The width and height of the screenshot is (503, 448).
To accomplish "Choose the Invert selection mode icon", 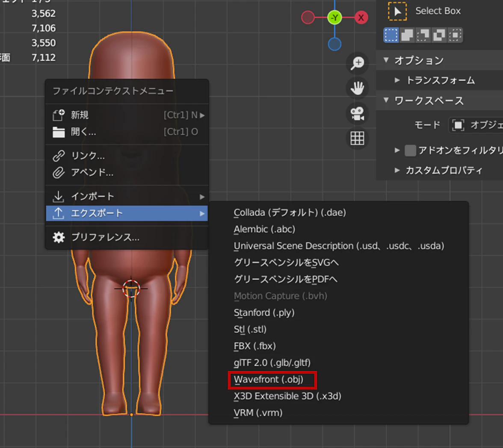I will (439, 35).
